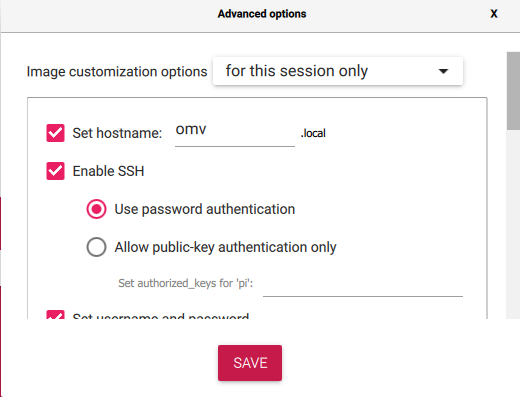Click the vertical scrollbar thumb
This screenshot has height=397, width=520.
[513, 91]
